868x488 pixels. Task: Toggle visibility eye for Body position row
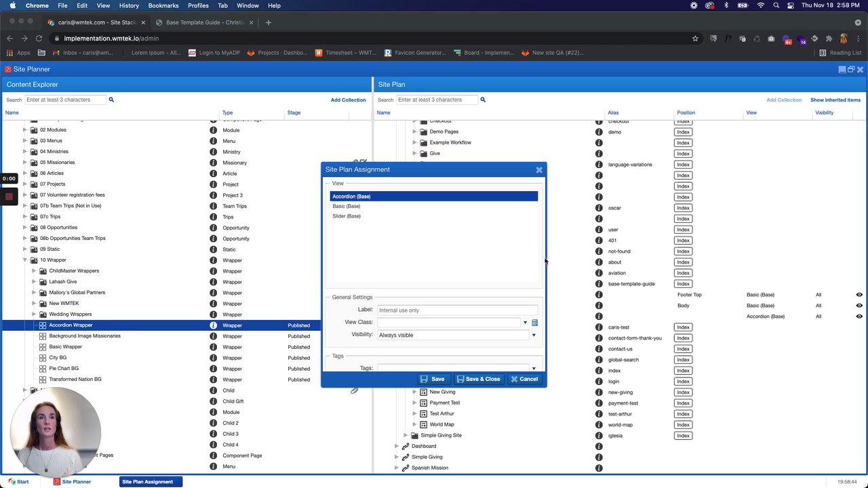(x=859, y=306)
